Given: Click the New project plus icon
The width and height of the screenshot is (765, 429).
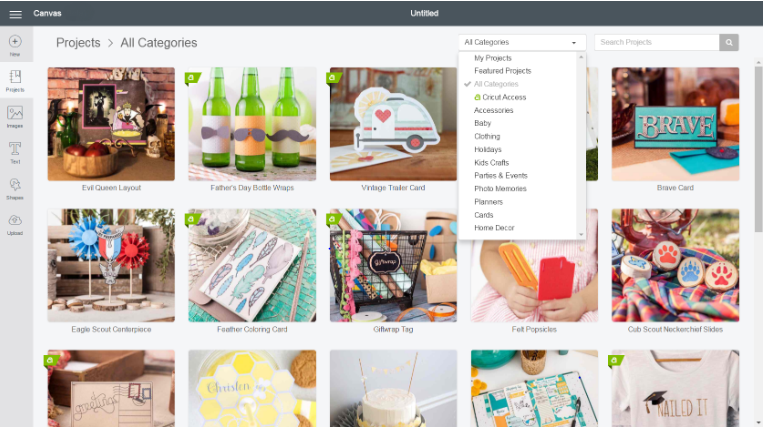Looking at the screenshot, I should click(x=15, y=41).
